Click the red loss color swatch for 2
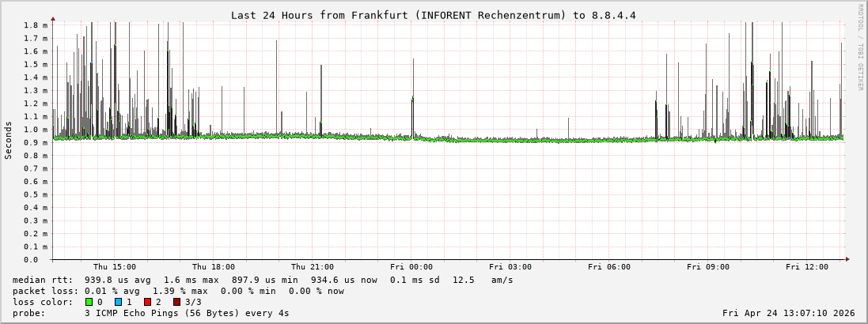This screenshot has height=324, width=868. 147,302
